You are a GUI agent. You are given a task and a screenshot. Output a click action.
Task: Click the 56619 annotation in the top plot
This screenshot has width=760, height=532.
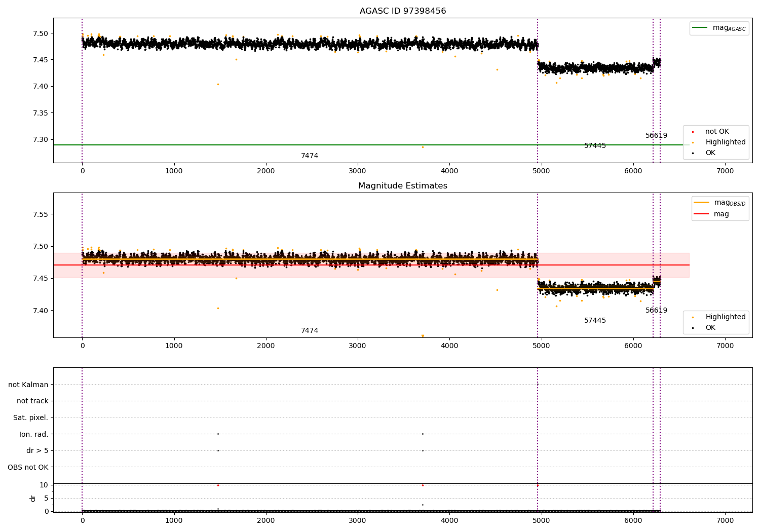point(656,136)
